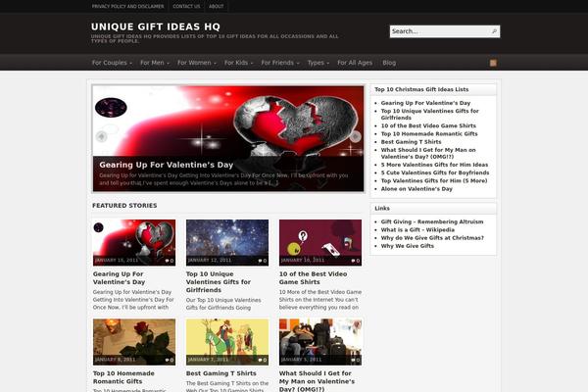The image size is (588, 392).
Task: Expand the For Couples menu
Action: click(x=112, y=63)
